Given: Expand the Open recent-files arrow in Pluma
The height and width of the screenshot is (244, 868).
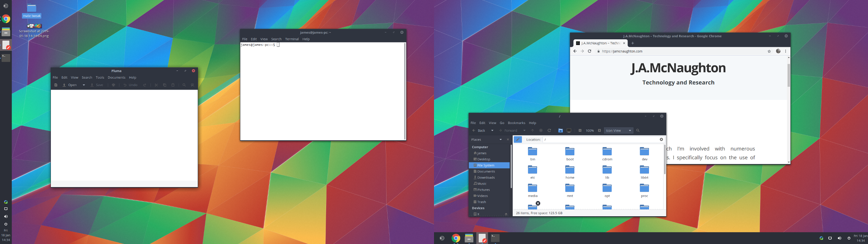Looking at the screenshot, I should point(84,85).
